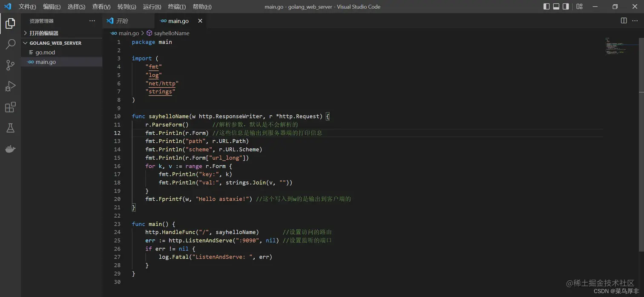Click 'func main()' declaration text
This screenshot has width=644, height=297.
[150, 224]
